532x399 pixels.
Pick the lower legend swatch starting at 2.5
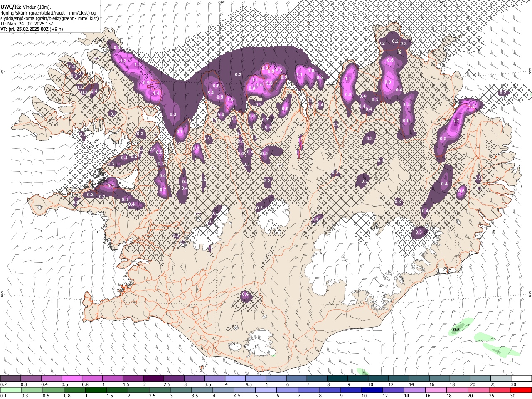153,390
